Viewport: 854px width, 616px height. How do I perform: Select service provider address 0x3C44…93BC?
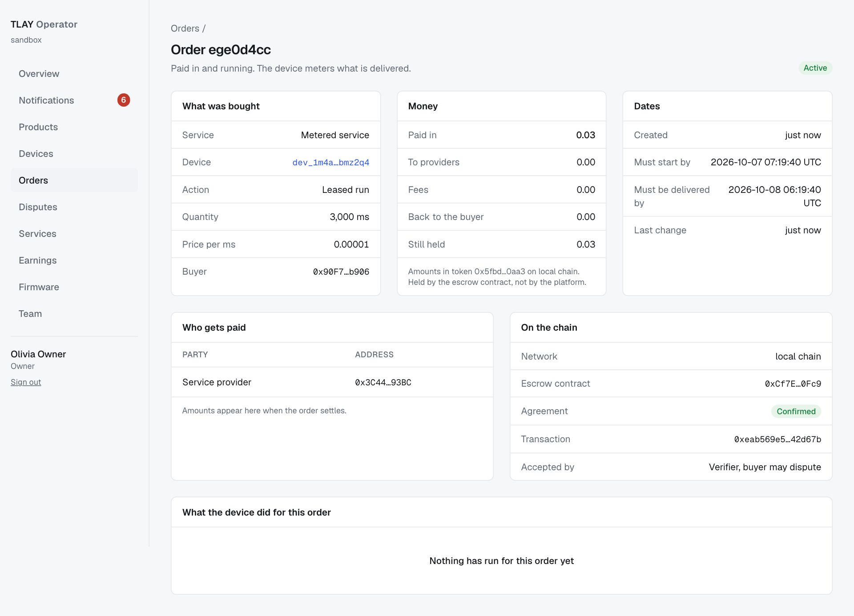(383, 382)
